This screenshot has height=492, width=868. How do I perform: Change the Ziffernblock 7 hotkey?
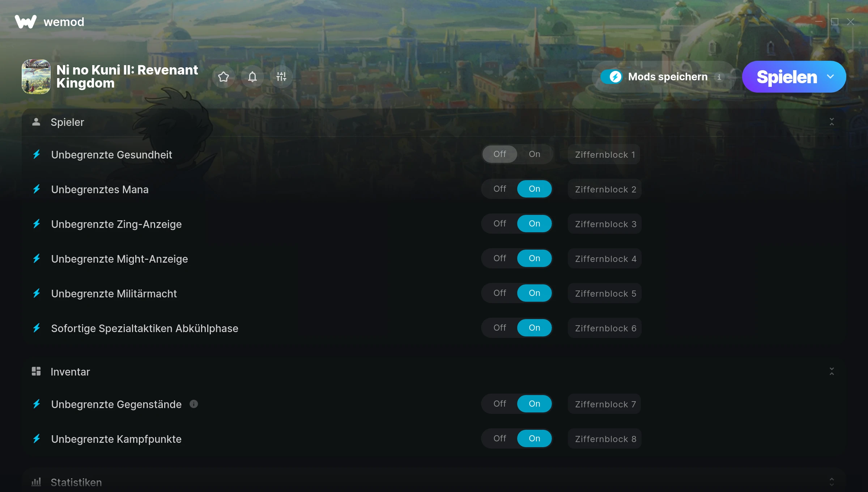click(605, 404)
